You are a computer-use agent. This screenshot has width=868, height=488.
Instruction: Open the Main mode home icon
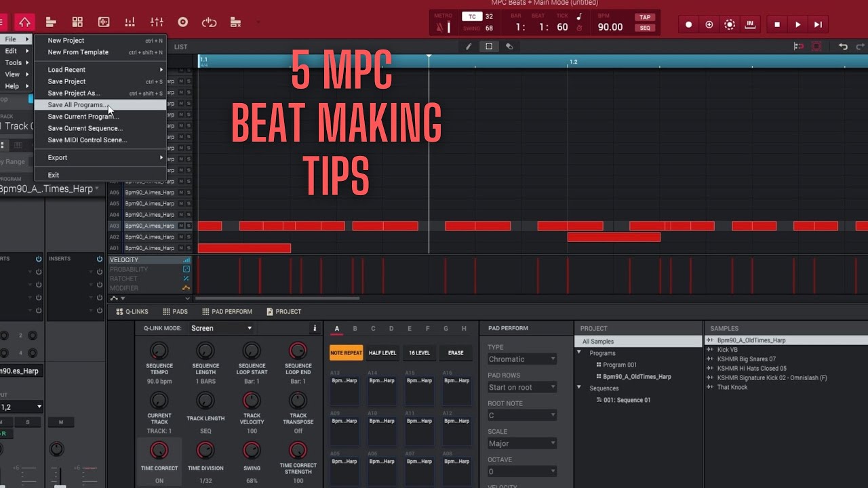pos(24,23)
